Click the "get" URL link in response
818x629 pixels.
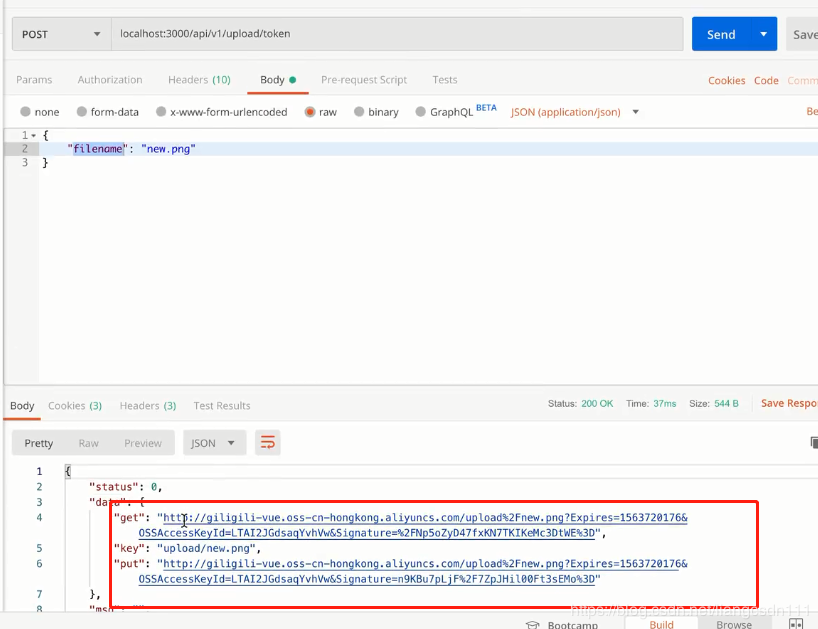point(412,525)
